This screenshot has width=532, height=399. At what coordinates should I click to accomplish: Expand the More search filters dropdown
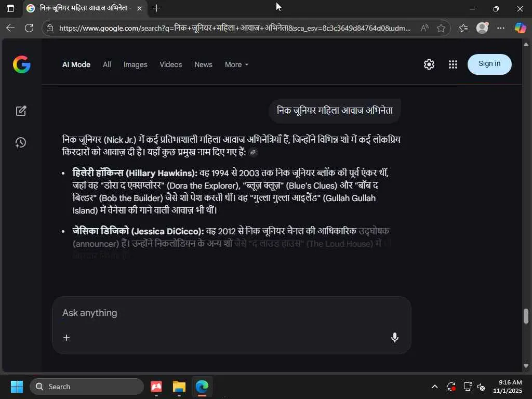pyautogui.click(x=236, y=64)
